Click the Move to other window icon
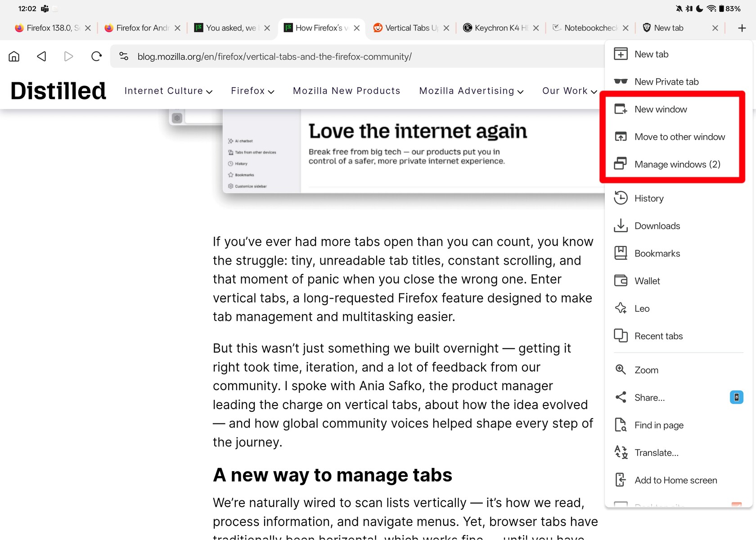This screenshot has height=540, width=756. tap(621, 137)
